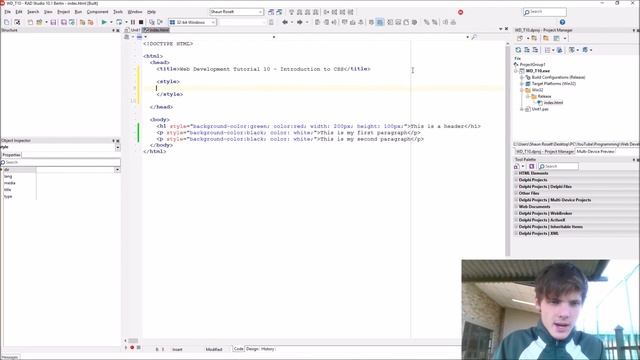
Task: Click the Pause button in the toolbar
Action: point(133,22)
